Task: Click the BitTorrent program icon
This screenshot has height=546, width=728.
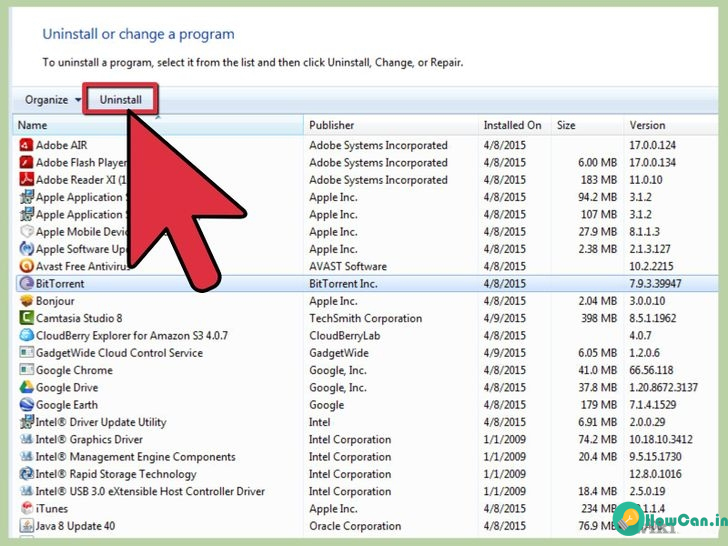Action: coord(26,283)
